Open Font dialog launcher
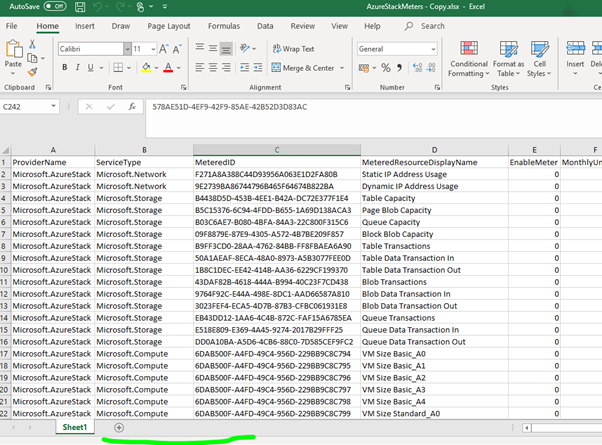Screen dimensions: 602x445 coord(183,88)
